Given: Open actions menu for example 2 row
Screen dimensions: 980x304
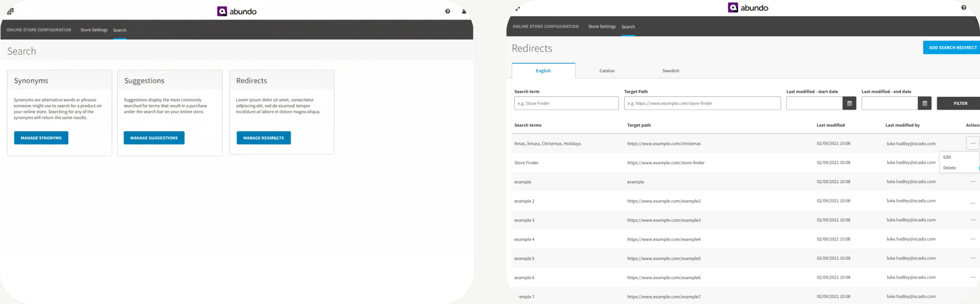Looking at the screenshot, I should (x=973, y=203).
